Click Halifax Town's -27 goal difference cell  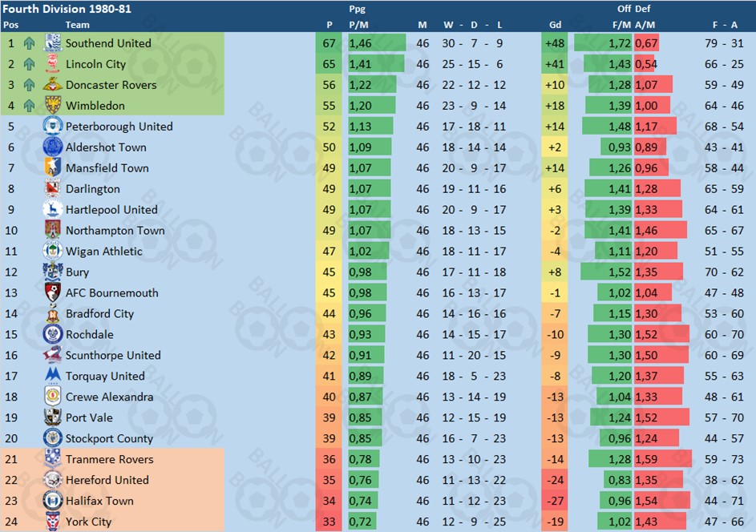(x=555, y=501)
